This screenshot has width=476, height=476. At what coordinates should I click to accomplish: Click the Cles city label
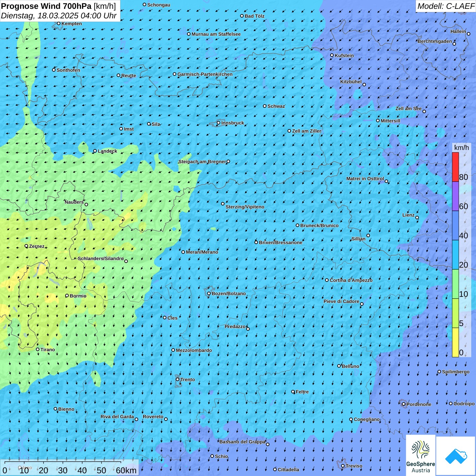[172, 318]
